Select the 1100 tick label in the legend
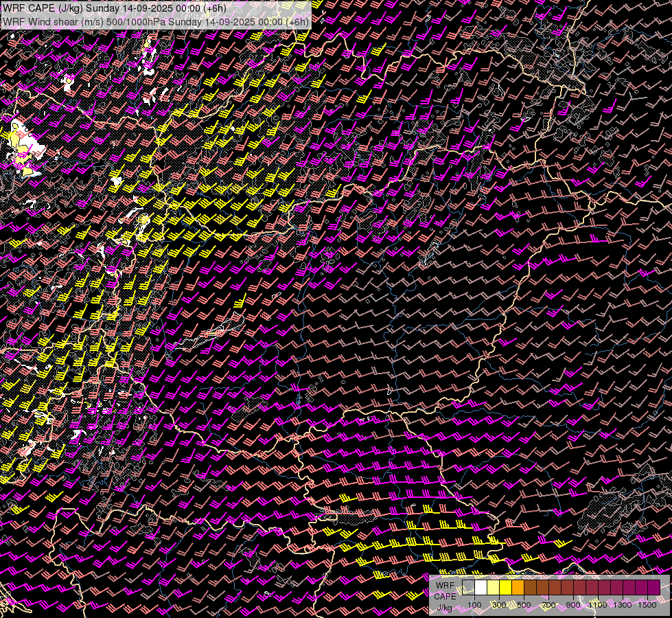The width and height of the screenshot is (672, 618). [x=598, y=605]
